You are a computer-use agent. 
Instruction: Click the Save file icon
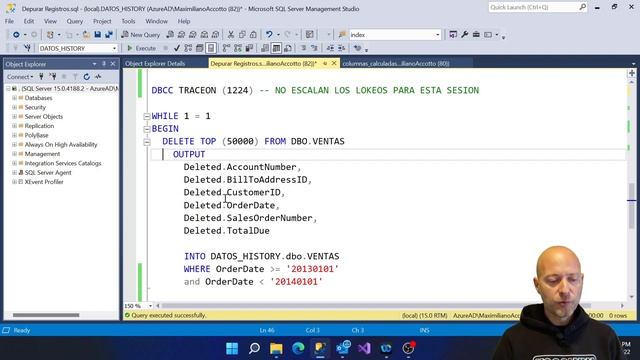point(98,35)
